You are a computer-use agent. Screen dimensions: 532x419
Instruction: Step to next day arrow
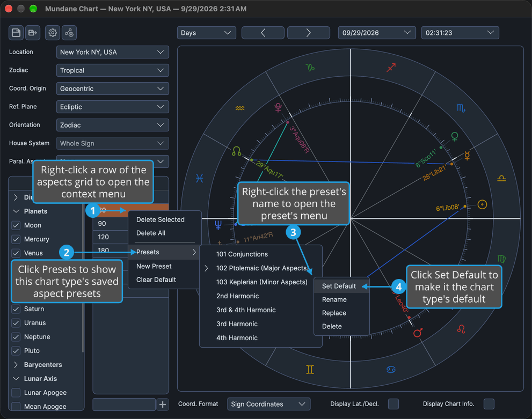(x=309, y=33)
